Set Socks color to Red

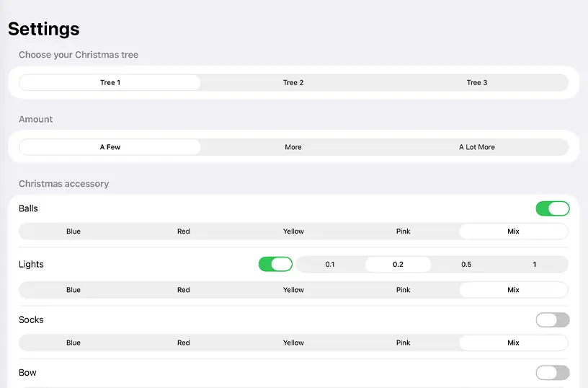(184, 343)
